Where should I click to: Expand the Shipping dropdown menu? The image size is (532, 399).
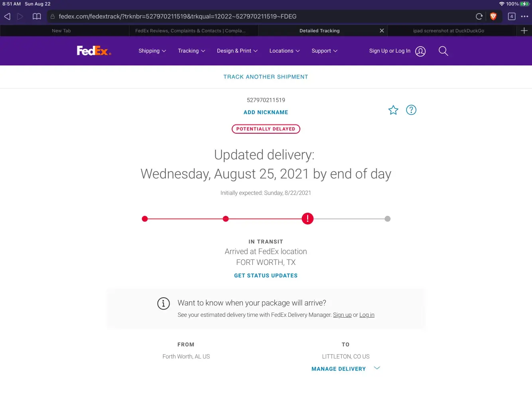point(152,51)
